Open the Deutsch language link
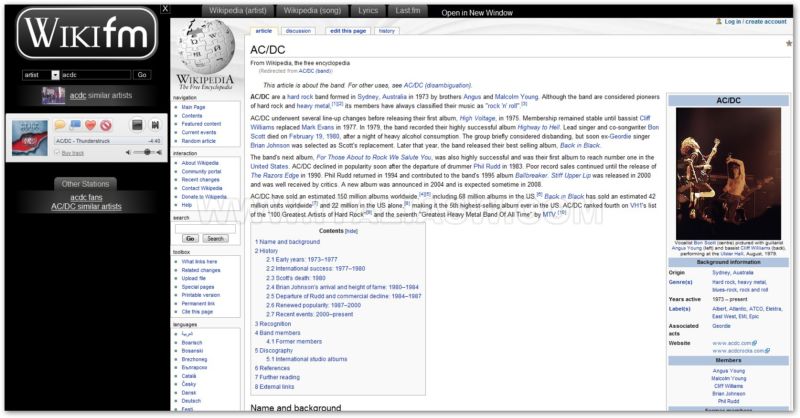 click(191, 401)
